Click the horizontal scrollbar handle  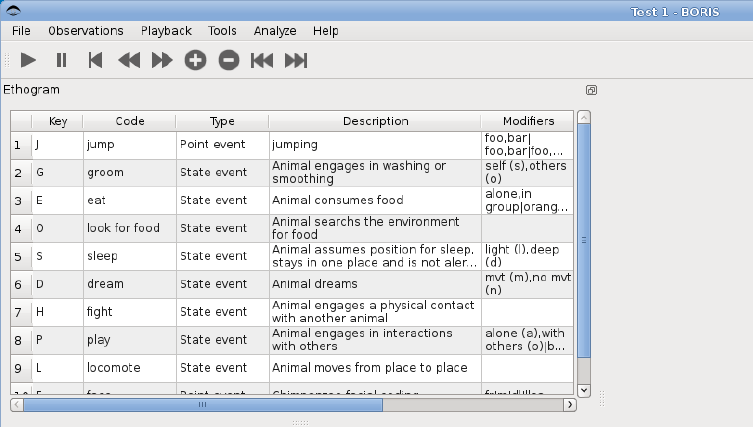pyautogui.click(x=203, y=404)
